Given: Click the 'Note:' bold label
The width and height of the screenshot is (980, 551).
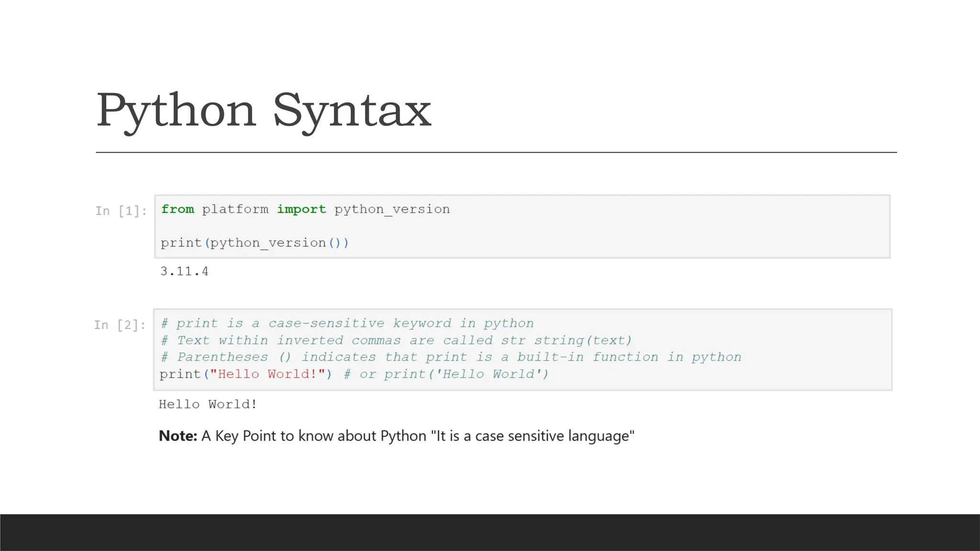Looking at the screenshot, I should (x=178, y=436).
